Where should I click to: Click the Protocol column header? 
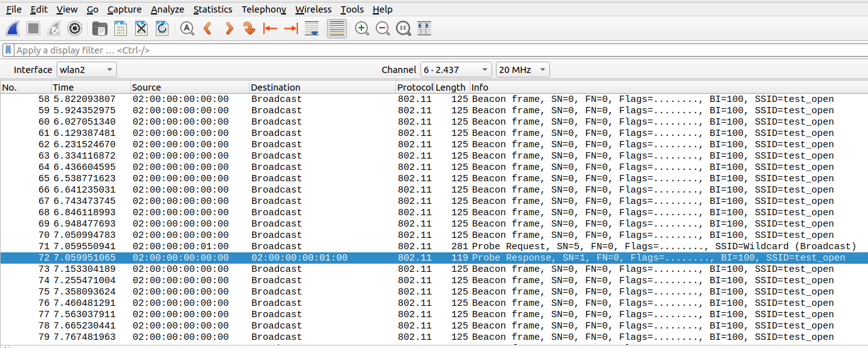[414, 87]
